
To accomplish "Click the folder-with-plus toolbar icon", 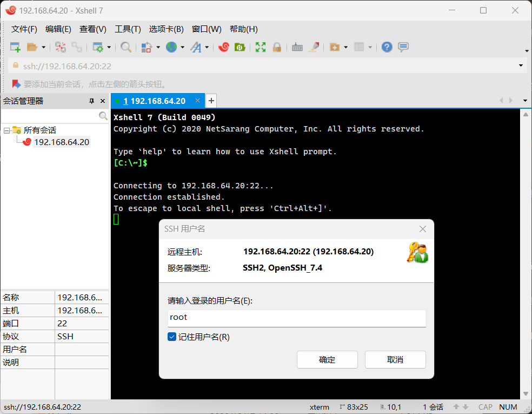I will 335,47.
